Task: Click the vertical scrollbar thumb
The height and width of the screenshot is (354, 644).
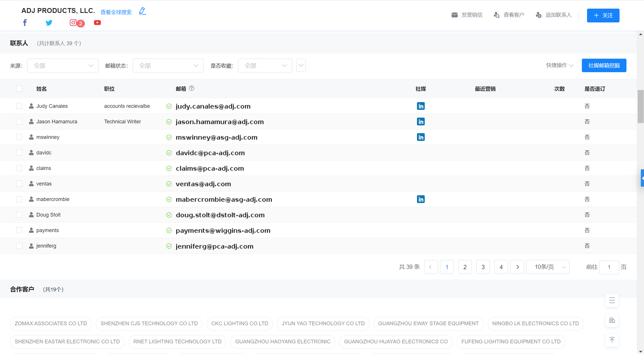Action: (x=641, y=106)
